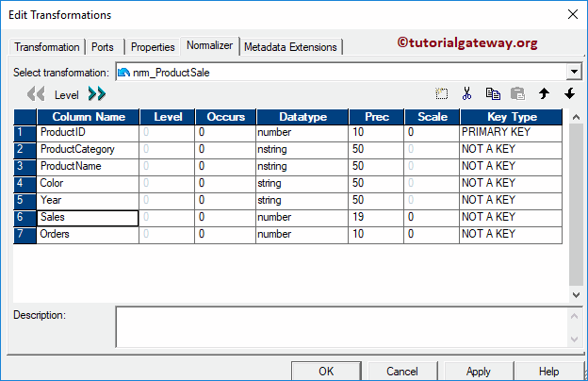Move selected column down with down arrow
588x381 pixels.
(569, 93)
